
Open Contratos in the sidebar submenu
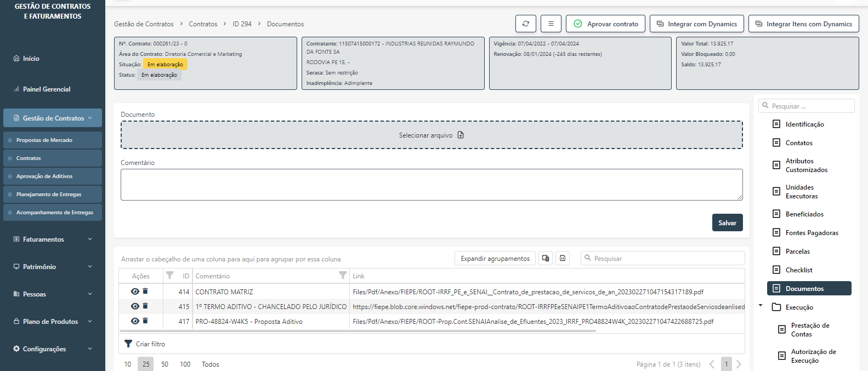tap(29, 158)
